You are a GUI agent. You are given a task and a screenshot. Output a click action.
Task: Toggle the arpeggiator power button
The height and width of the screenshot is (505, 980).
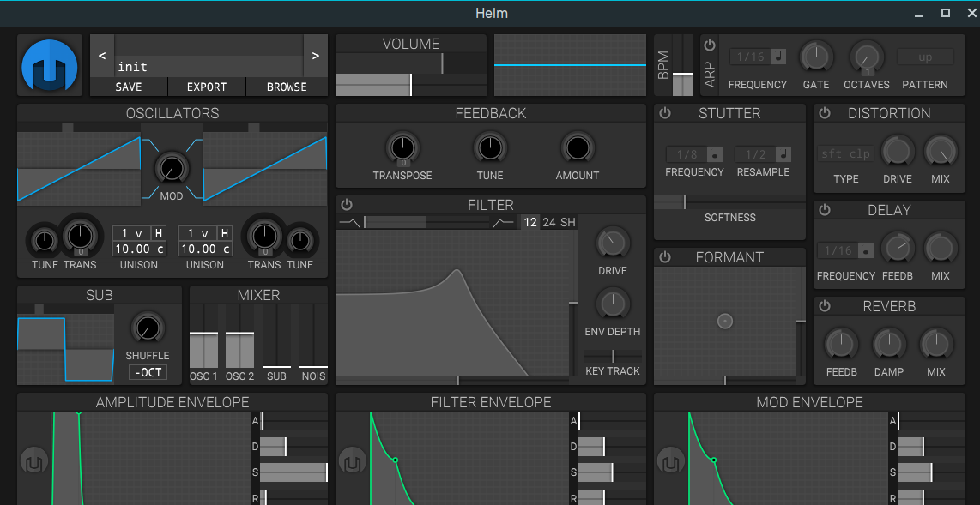point(710,45)
